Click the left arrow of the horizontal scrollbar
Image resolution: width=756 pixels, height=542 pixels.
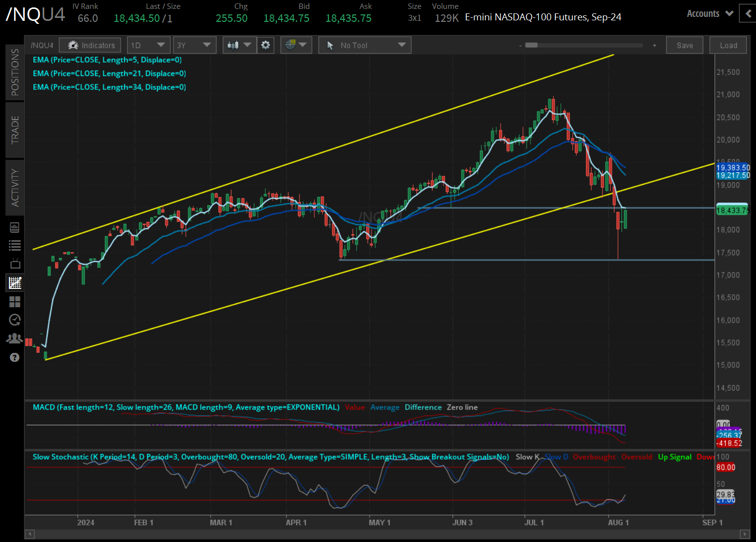tap(29, 534)
